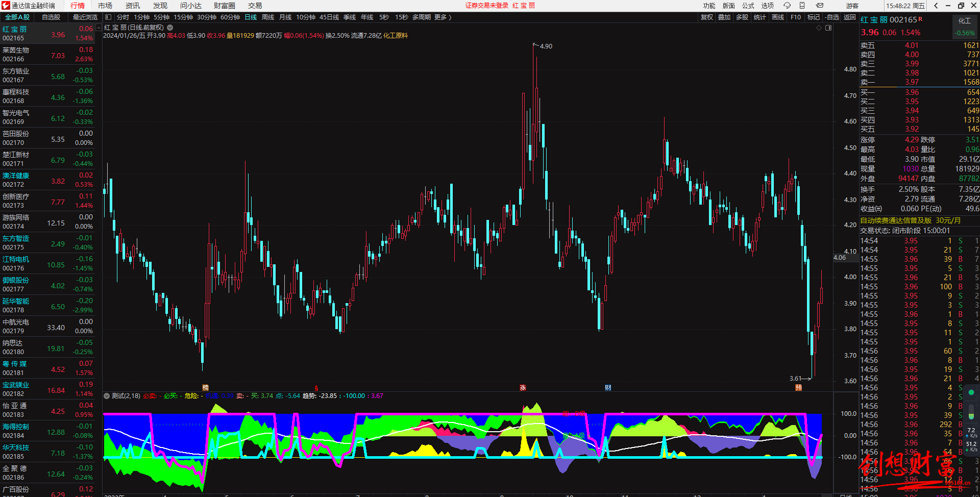The width and height of the screenshot is (980, 497).
Task: Click the R margin-trading badge beside 002165
Action: pos(920,19)
